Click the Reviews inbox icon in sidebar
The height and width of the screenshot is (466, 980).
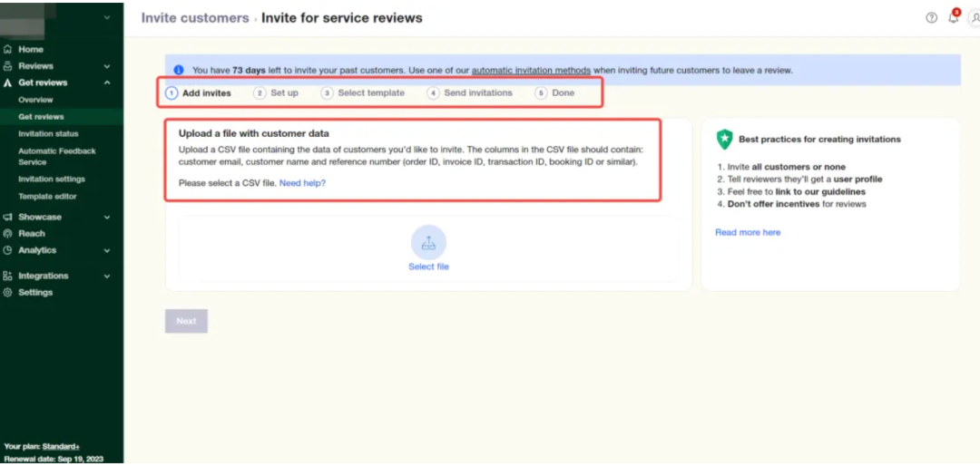pyautogui.click(x=7, y=66)
